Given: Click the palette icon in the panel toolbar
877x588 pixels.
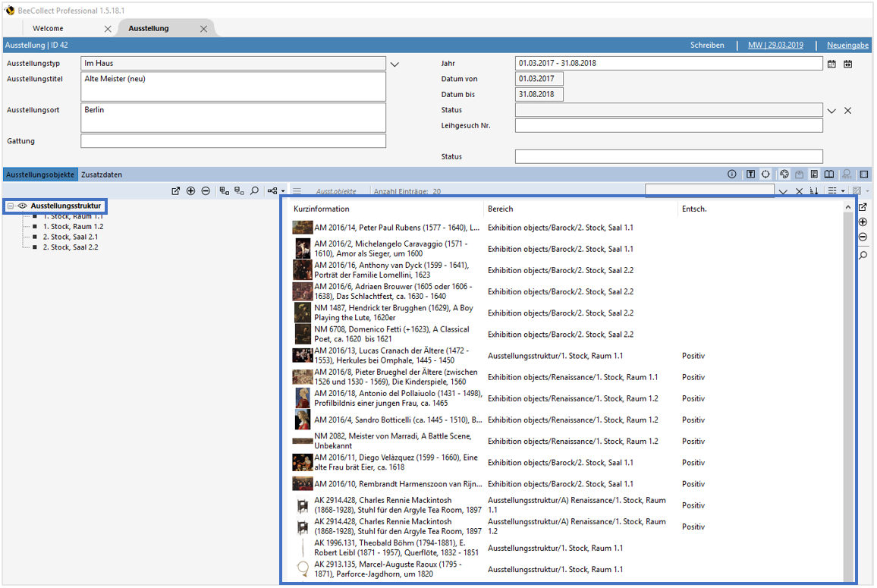Looking at the screenshot, I should (784, 175).
